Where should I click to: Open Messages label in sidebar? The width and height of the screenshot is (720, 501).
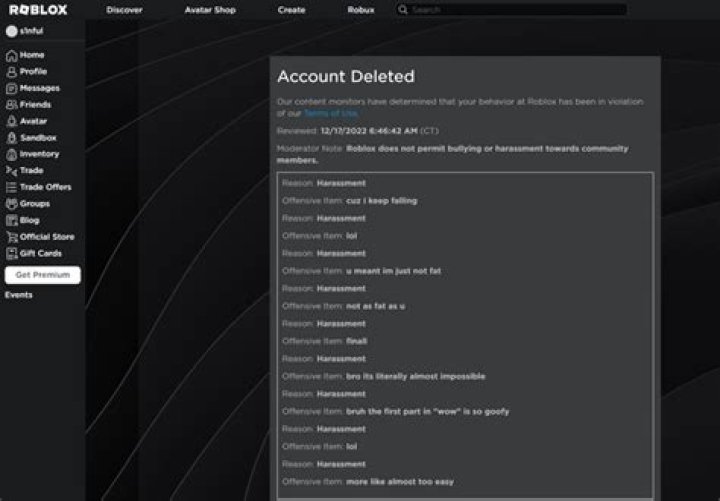pos(40,88)
